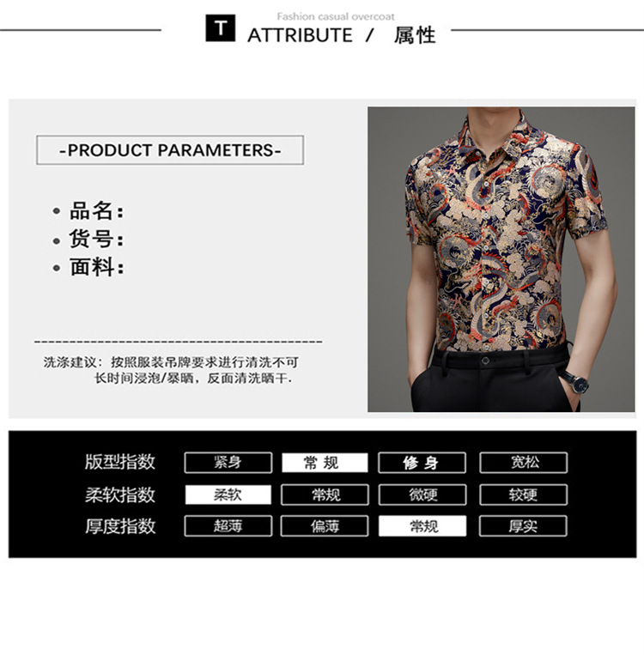Select the highlighted 常规 fit option
Viewport: 644px width, 655px height.
(325, 463)
